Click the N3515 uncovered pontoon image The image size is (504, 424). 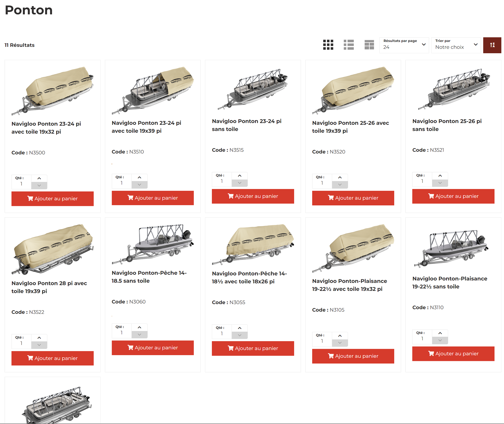pos(253,90)
